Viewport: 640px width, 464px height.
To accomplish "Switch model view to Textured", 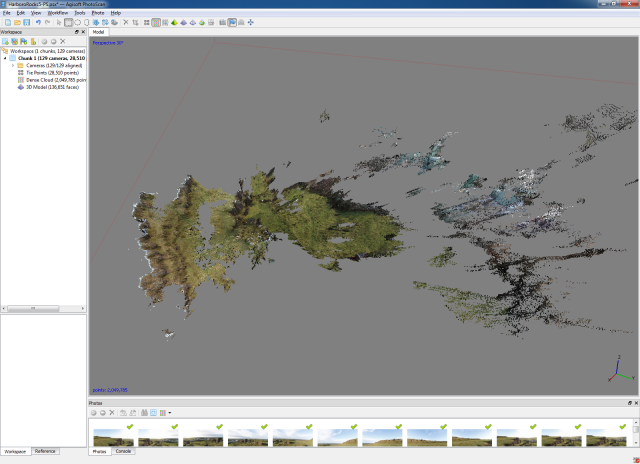I will [x=202, y=22].
